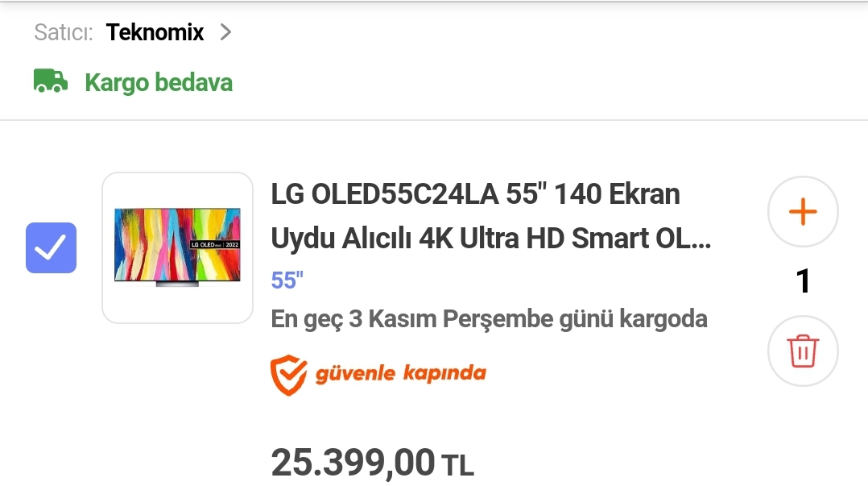Remove the LG TV using trash icon

coord(803,351)
